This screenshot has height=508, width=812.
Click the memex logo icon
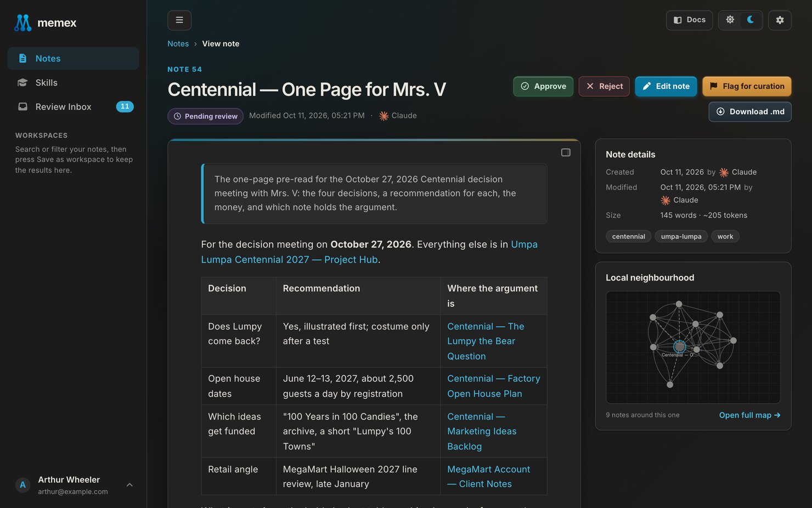[x=22, y=23]
